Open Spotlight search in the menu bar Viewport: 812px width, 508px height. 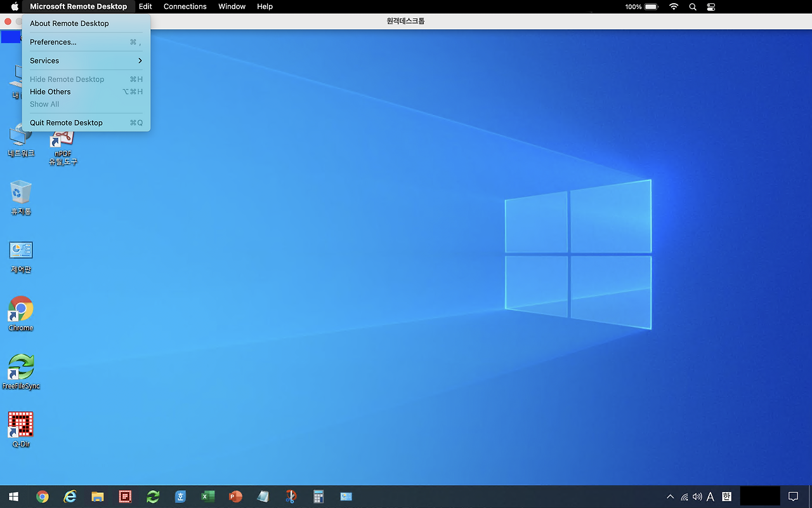(693, 6)
